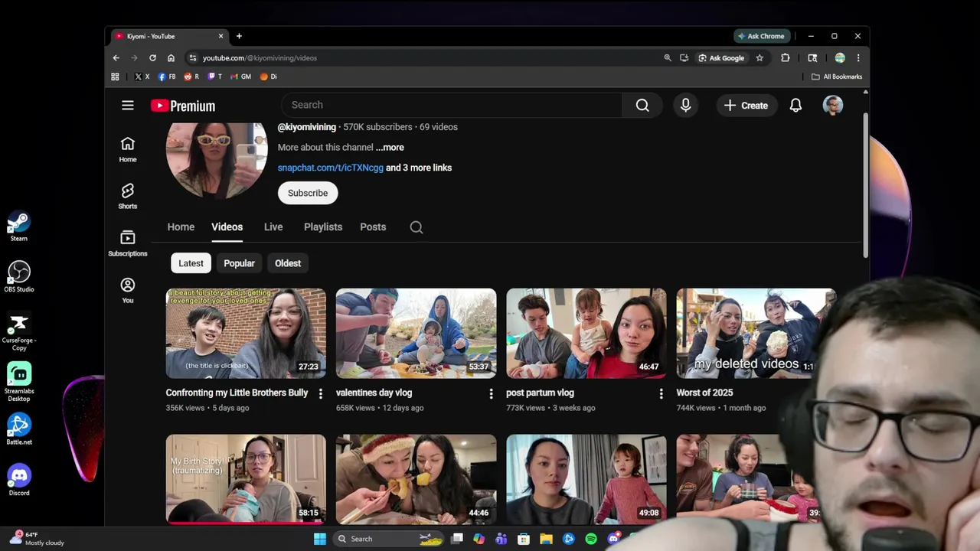Open the You section in sidebar
The width and height of the screenshot is (980, 551).
(x=128, y=290)
